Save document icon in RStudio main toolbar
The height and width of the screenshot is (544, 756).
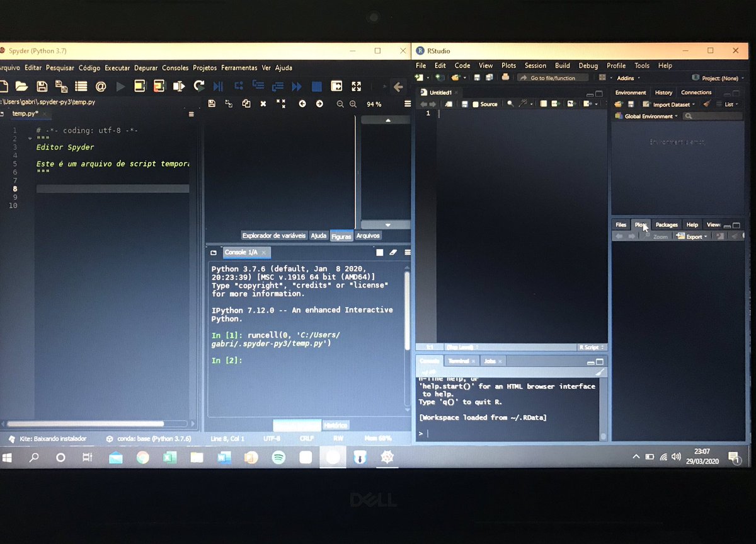(x=477, y=78)
